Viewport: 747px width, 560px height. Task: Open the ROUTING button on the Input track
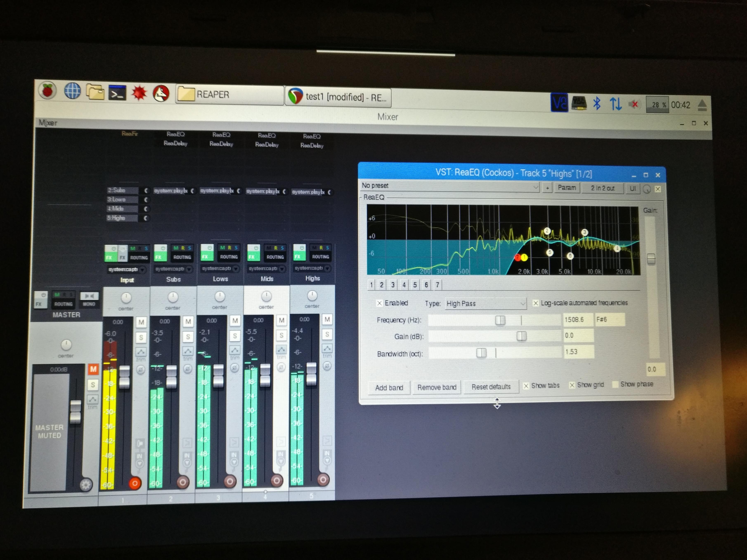click(139, 258)
